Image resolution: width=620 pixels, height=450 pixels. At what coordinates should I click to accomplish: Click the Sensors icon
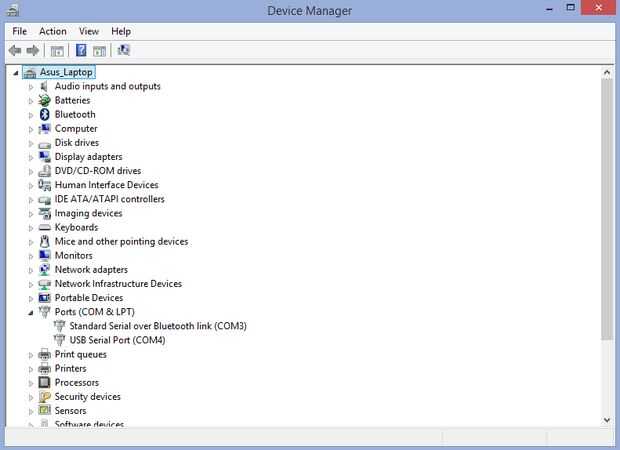(44, 410)
